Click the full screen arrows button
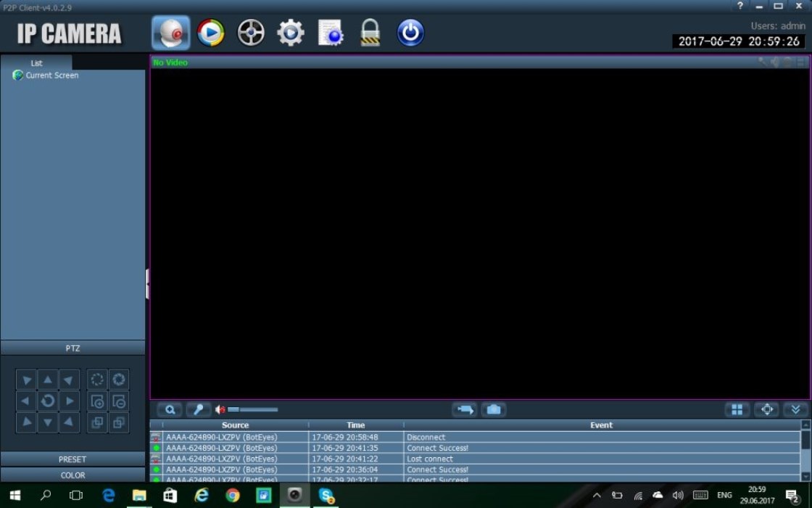 (x=766, y=409)
